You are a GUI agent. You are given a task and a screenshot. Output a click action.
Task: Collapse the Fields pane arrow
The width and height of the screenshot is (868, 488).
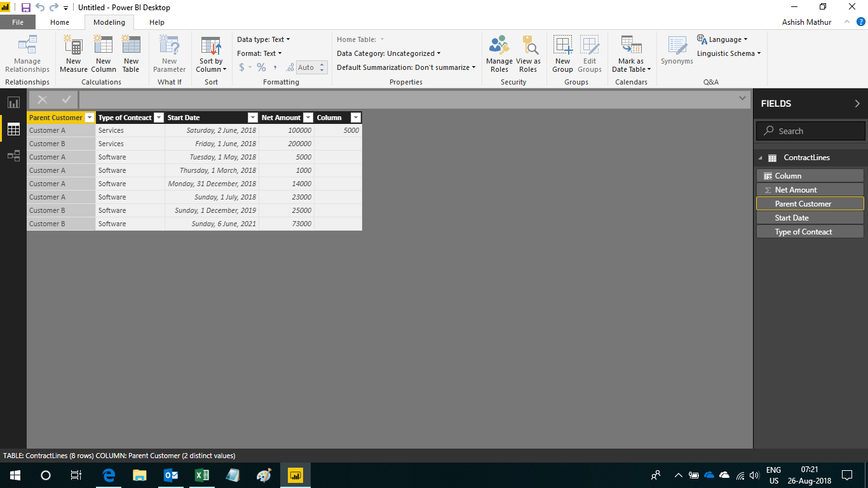point(857,104)
